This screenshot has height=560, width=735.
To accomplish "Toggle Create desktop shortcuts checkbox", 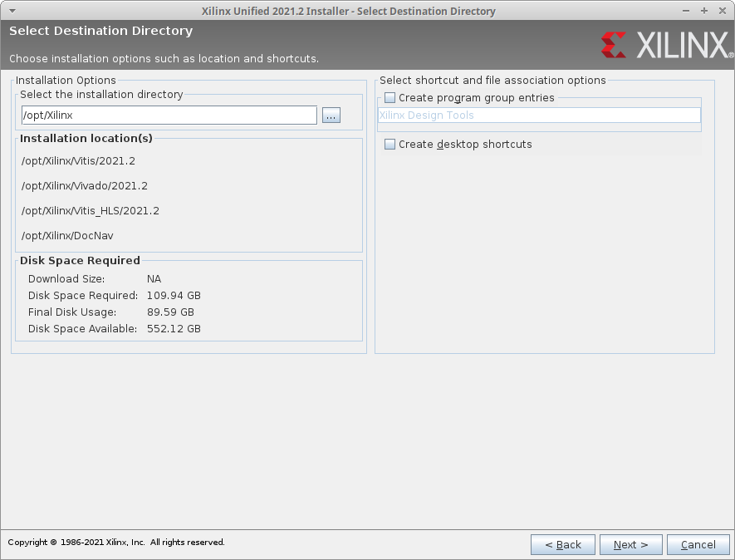I will (x=390, y=145).
